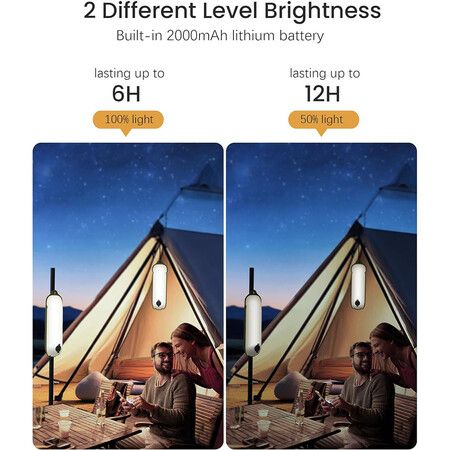Click the pole-mounted lantern in right photo
Viewport: 450px width, 450px height.
(253, 325)
